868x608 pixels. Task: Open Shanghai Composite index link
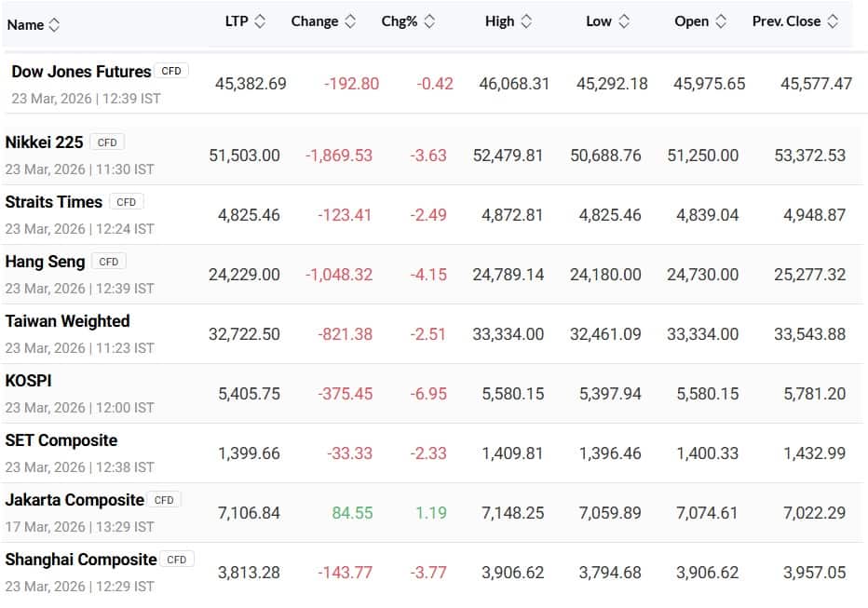coord(81,560)
